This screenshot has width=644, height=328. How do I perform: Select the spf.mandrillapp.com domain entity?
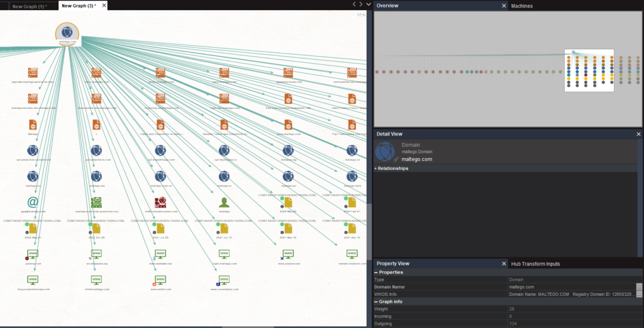coord(160,150)
